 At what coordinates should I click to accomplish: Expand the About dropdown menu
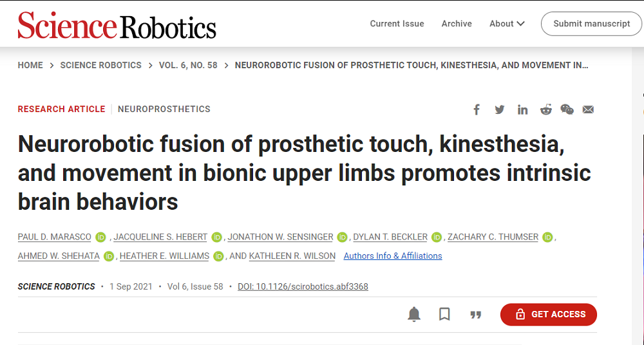click(507, 24)
